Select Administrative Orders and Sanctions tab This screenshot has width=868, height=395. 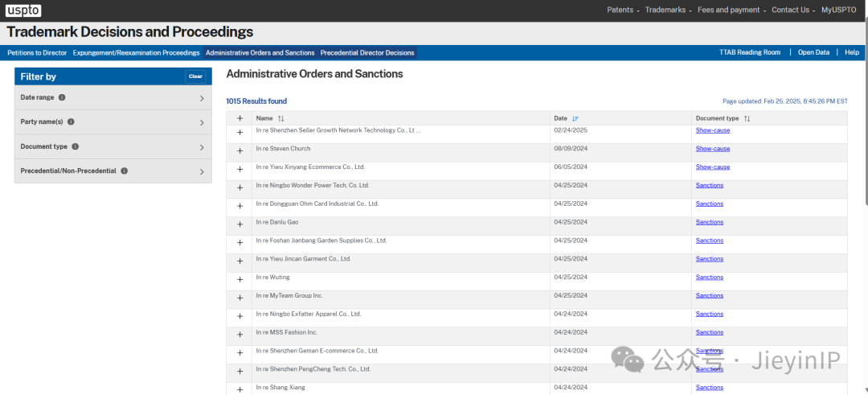tap(260, 52)
